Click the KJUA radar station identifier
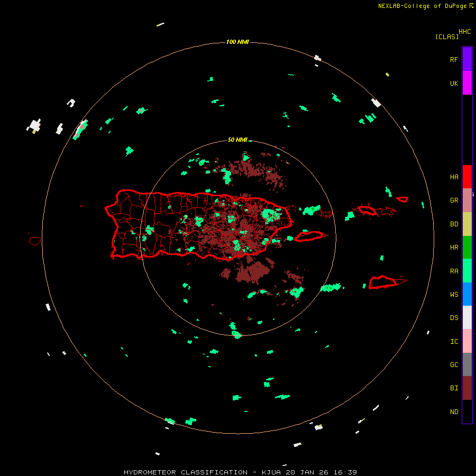The image size is (476, 476). [x=272, y=472]
